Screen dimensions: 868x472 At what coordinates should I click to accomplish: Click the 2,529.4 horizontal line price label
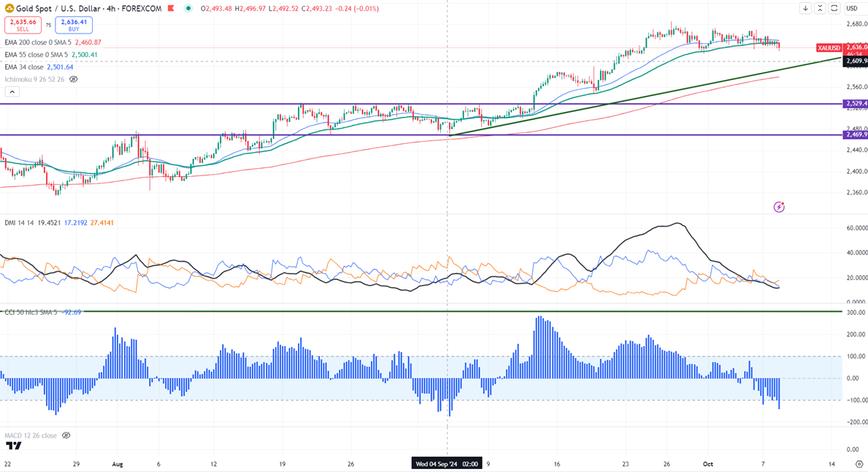tap(855, 104)
